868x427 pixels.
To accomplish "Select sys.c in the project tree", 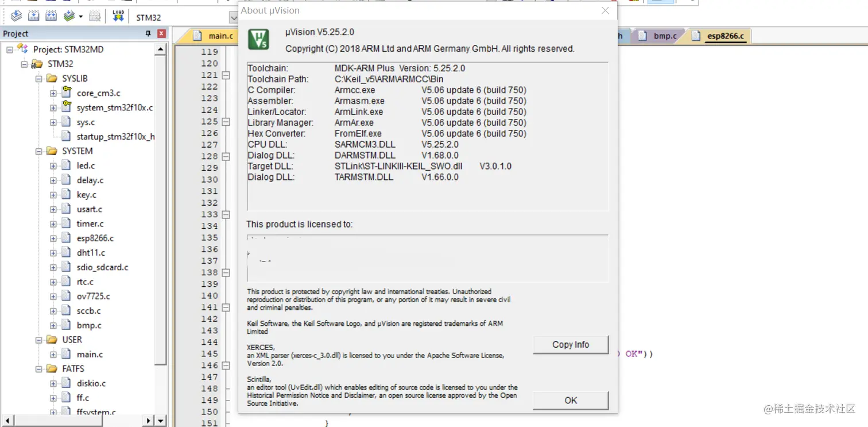I will 86,122.
